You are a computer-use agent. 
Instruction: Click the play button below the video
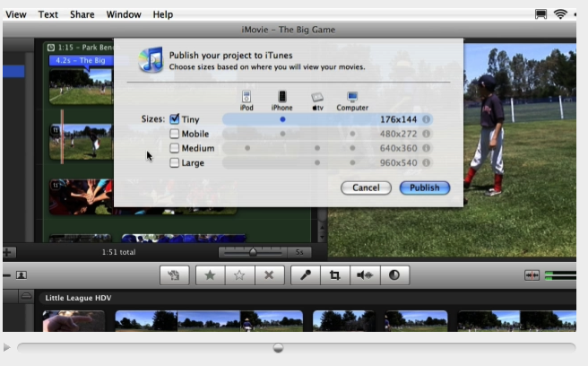tap(7, 347)
